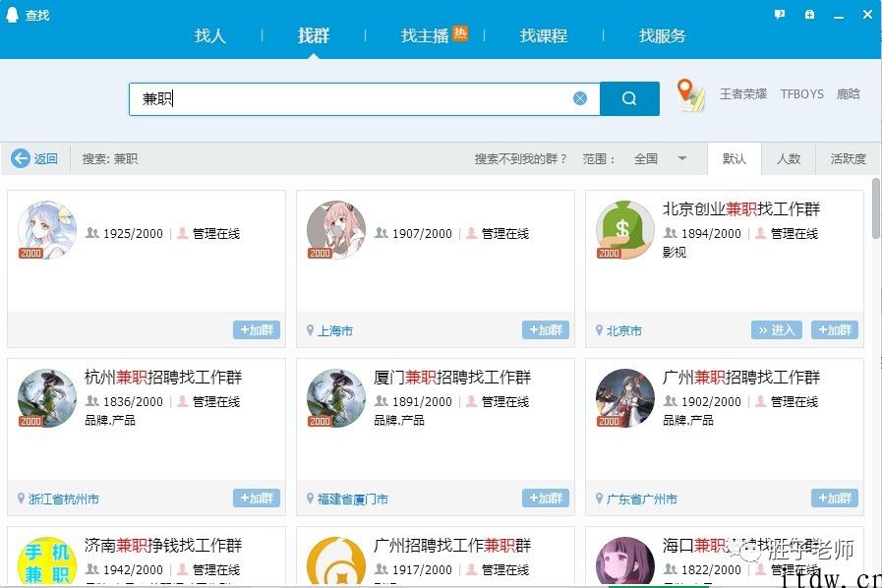
Task: Open the avatar of 厦门兼职招聘找工作群
Action: (336, 398)
